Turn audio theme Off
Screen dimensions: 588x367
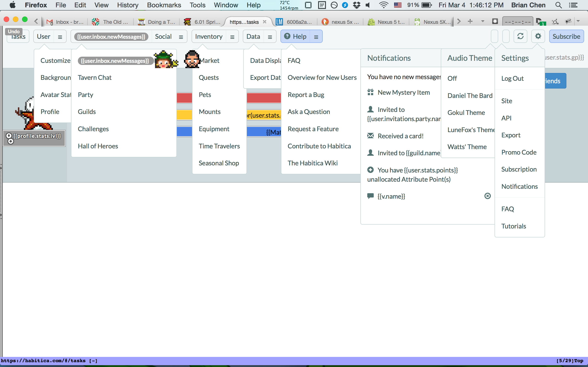[x=452, y=78]
